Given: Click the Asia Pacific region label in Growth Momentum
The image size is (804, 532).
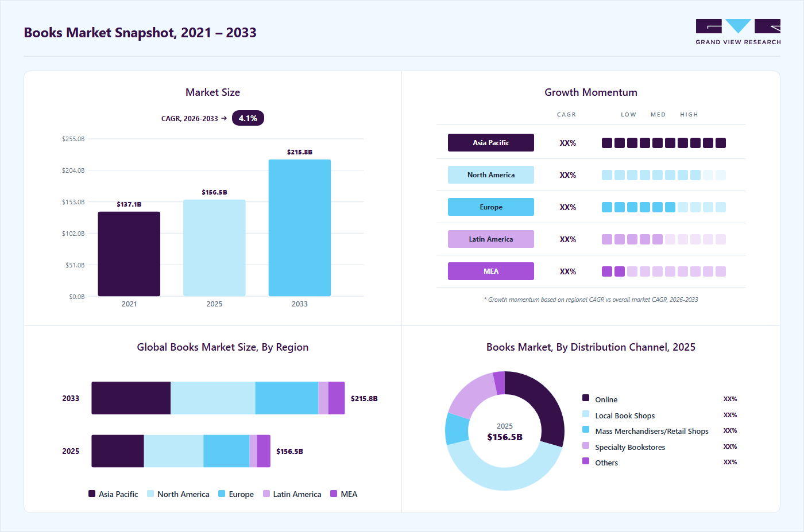Looking at the screenshot, I should pos(491,143).
